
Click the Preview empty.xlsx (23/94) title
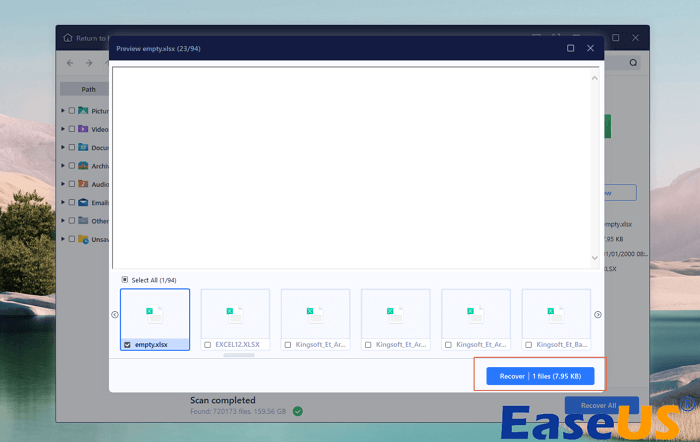point(158,48)
